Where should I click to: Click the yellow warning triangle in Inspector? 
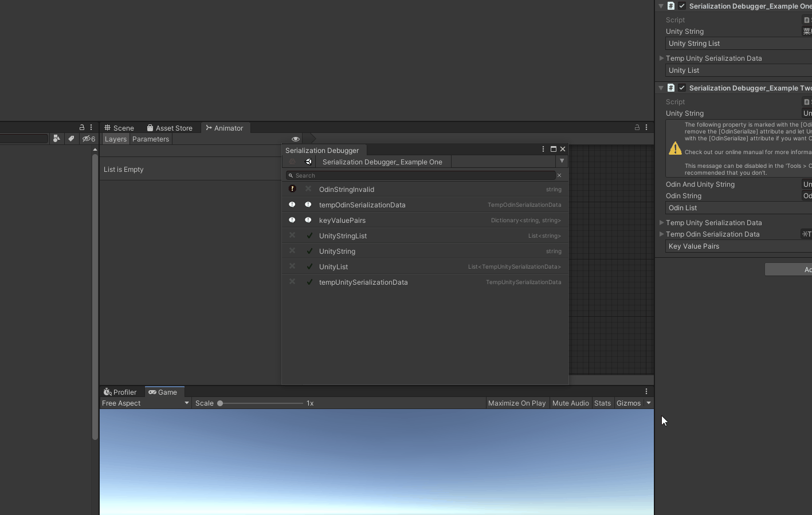coord(675,148)
